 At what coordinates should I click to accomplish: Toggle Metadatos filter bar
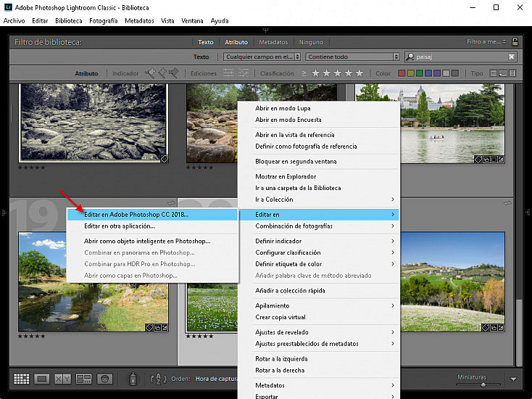(x=273, y=42)
